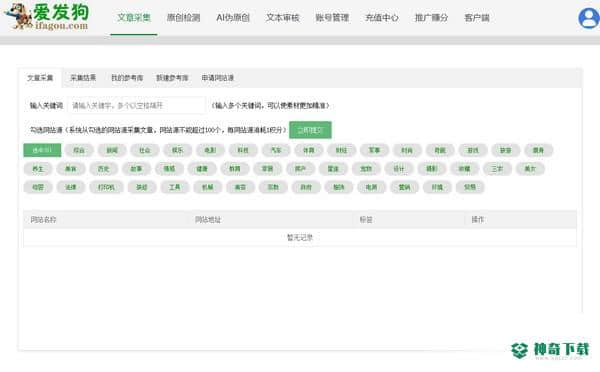Filter sources by the 服饰 tag
The width and height of the screenshot is (600, 372).
339,187
